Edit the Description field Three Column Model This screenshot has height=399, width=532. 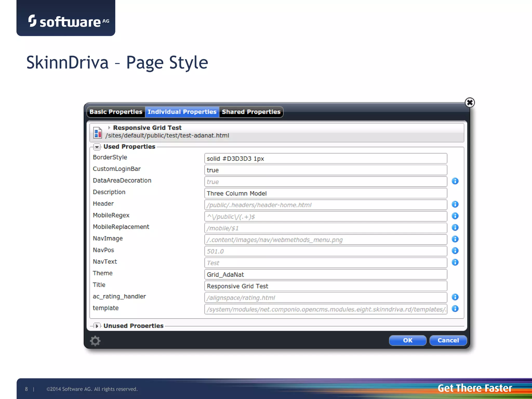click(x=326, y=193)
